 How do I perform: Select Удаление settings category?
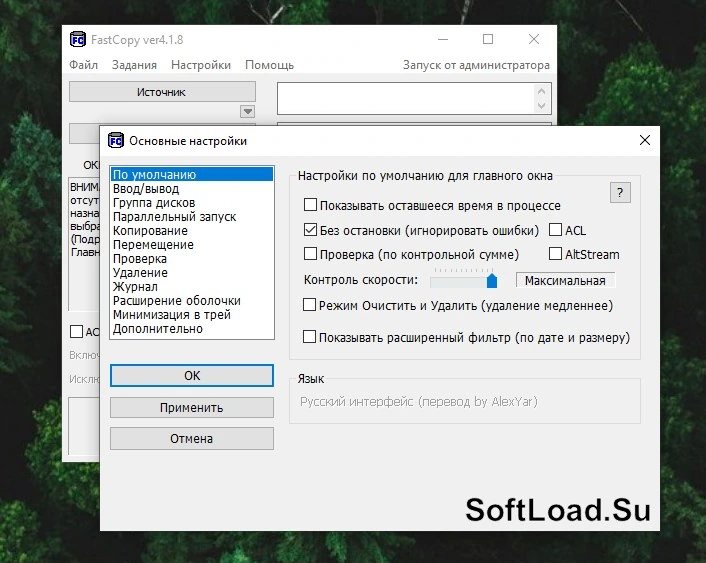click(x=192, y=272)
